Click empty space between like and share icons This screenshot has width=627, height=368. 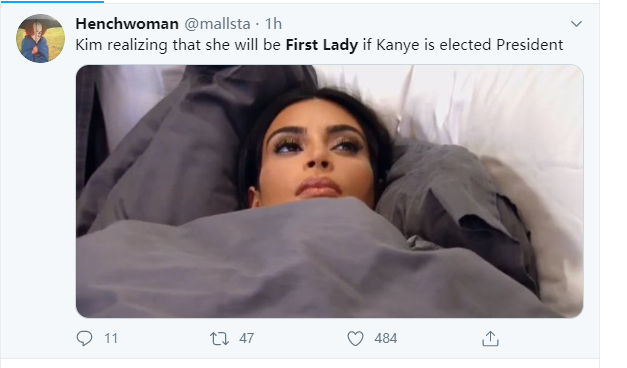pyautogui.click(x=440, y=338)
